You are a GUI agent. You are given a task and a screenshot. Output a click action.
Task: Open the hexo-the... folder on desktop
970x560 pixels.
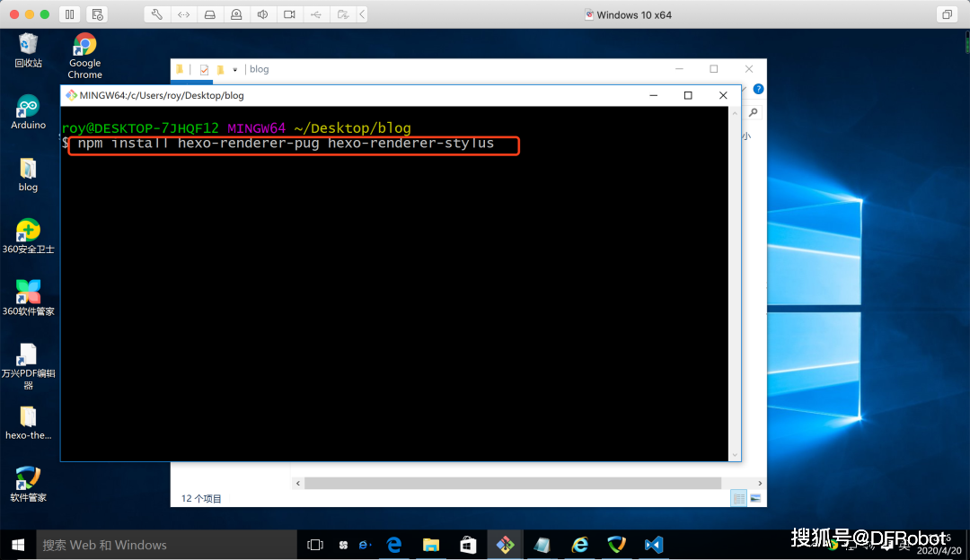coord(28,423)
